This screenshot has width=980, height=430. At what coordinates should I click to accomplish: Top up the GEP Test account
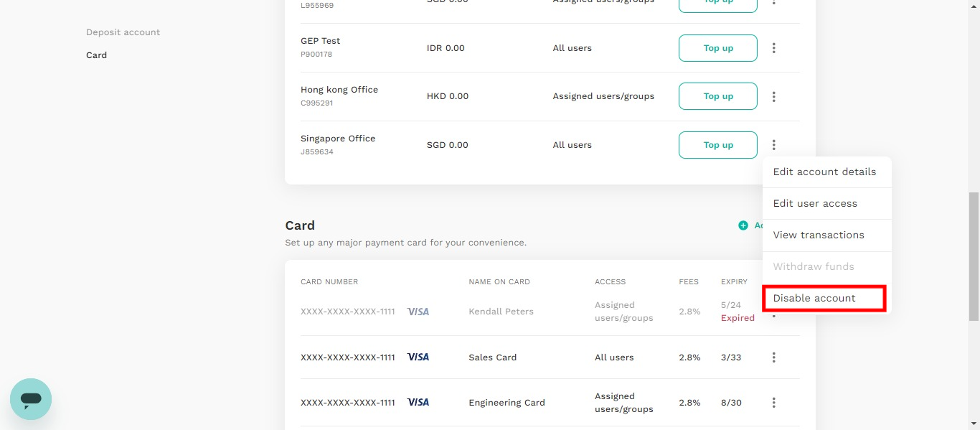point(718,48)
